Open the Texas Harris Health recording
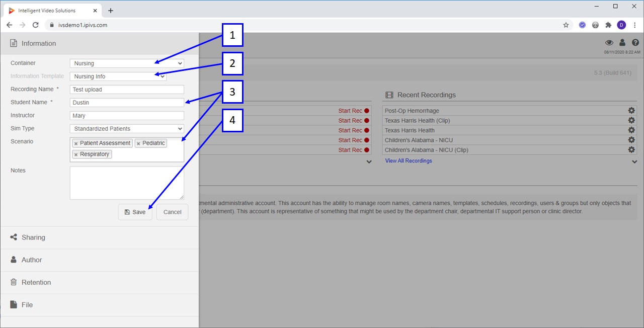Image resolution: width=644 pixels, height=328 pixels. point(410,130)
